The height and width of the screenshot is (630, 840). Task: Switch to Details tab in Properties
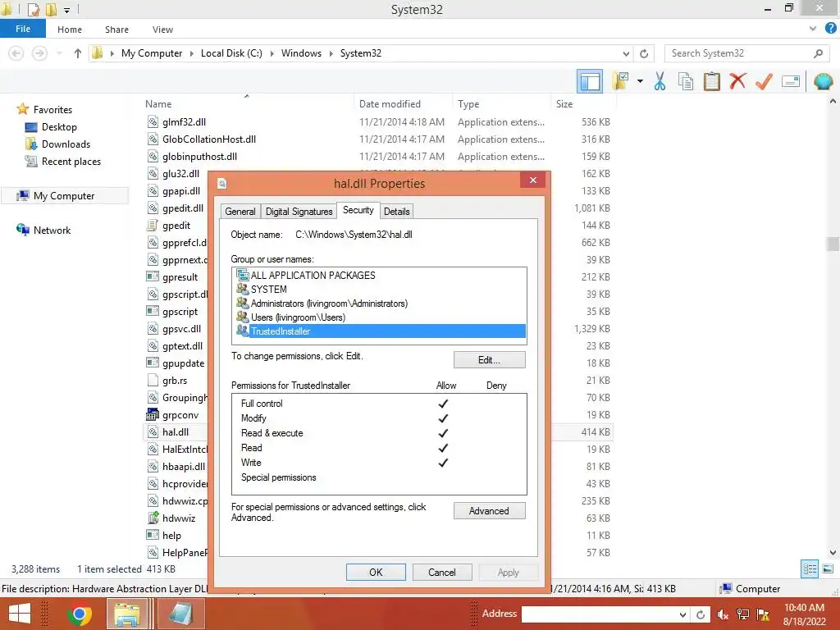[396, 211]
